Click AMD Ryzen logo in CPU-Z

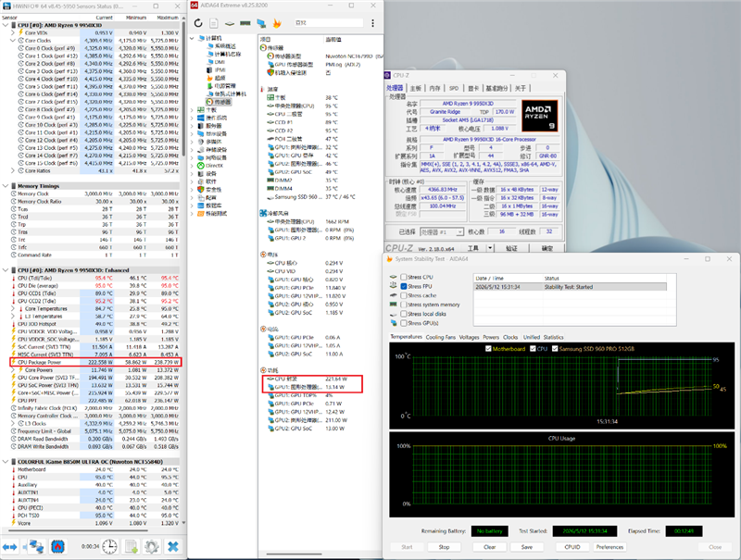[540, 115]
